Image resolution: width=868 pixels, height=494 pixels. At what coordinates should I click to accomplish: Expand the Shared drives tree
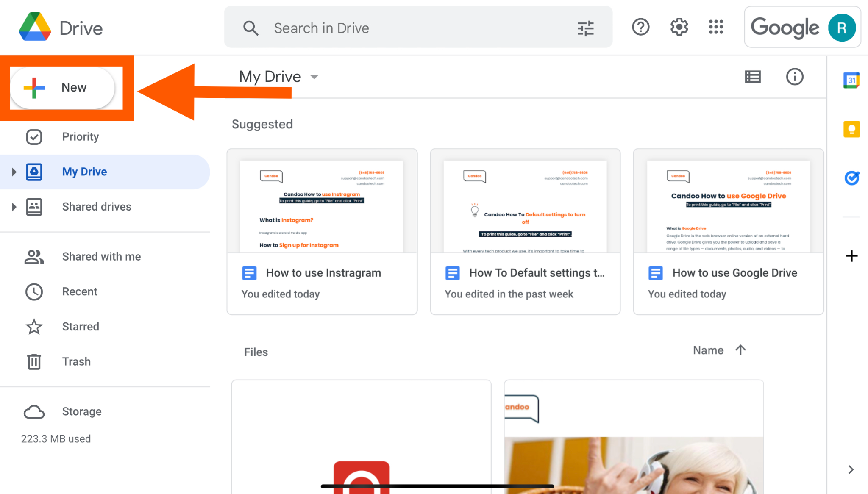pos(14,207)
